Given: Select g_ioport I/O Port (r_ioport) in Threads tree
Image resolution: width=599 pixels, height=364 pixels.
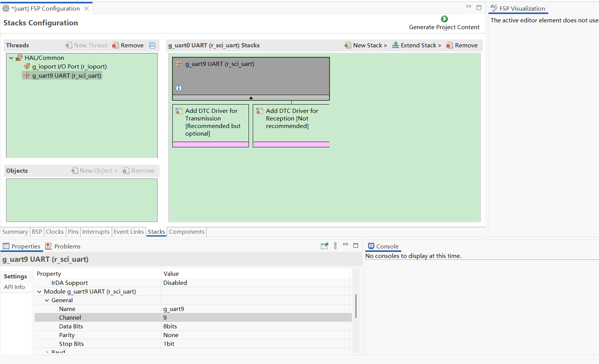Looking at the screenshot, I should point(69,67).
